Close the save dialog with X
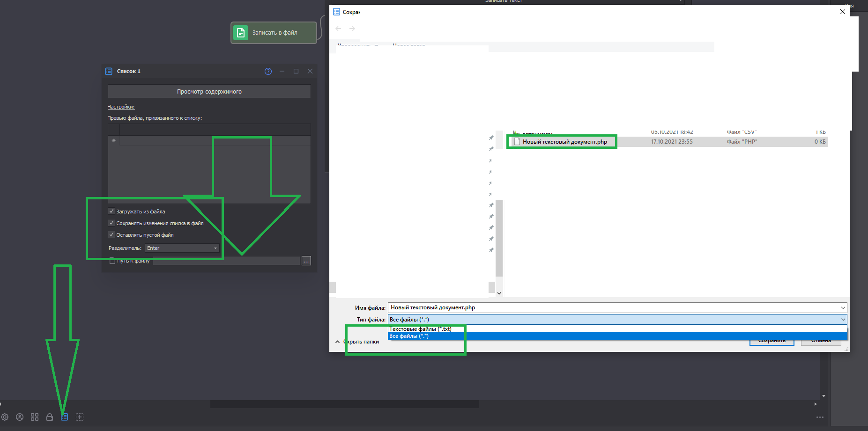 click(843, 12)
